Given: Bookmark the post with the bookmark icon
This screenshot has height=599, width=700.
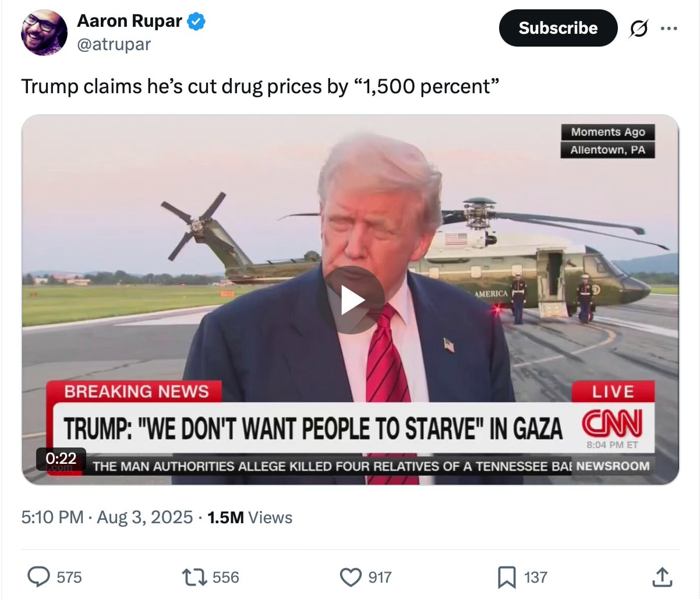Looking at the screenshot, I should (506, 577).
